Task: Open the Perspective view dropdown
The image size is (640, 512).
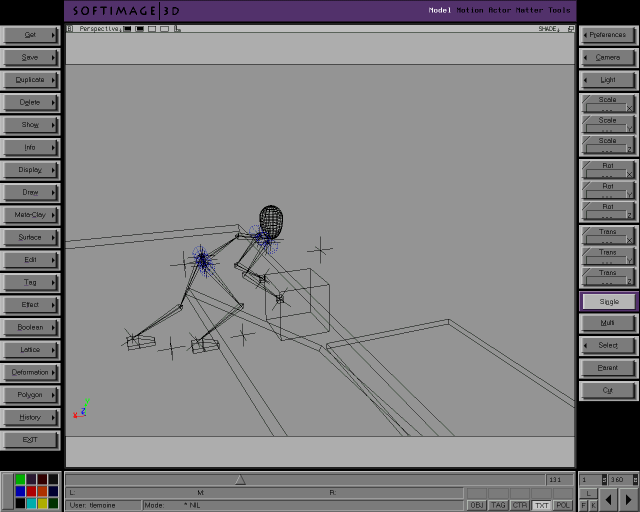Action: pos(98,29)
